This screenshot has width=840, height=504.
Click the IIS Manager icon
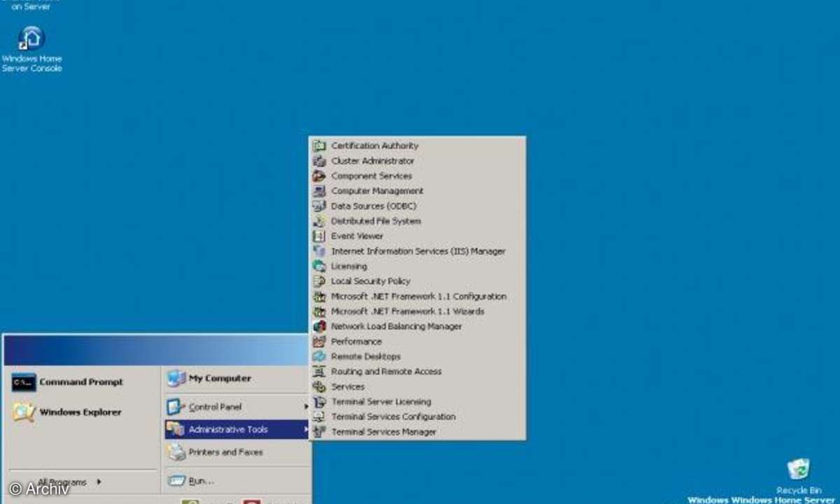click(x=319, y=251)
